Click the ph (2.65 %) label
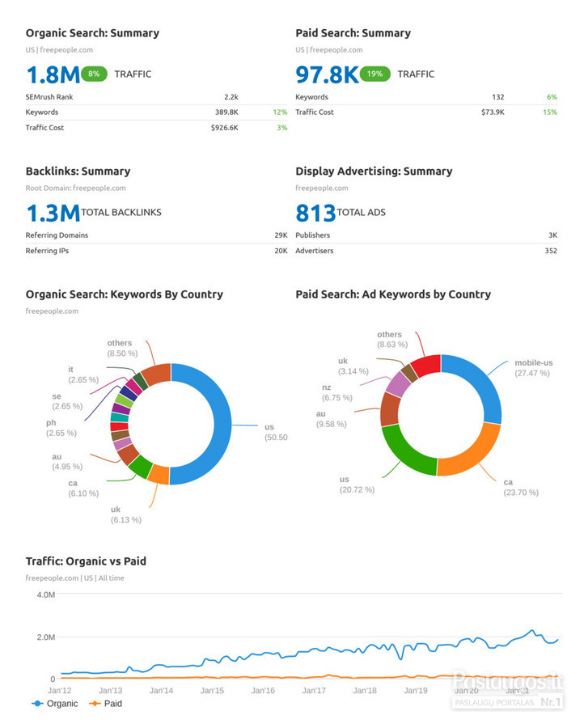 (x=61, y=428)
